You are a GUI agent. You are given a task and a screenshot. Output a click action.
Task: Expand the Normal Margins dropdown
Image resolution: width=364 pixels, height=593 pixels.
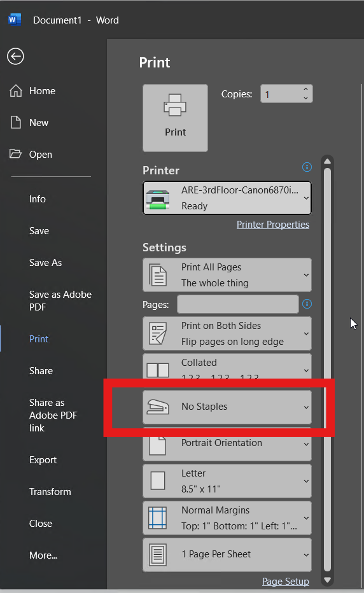[227, 518]
